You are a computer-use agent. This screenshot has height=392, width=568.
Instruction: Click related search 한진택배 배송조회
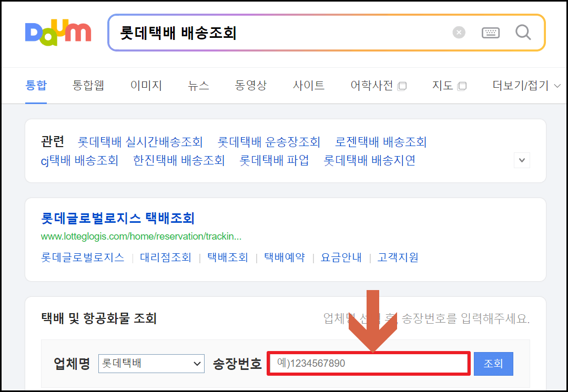coord(179,160)
